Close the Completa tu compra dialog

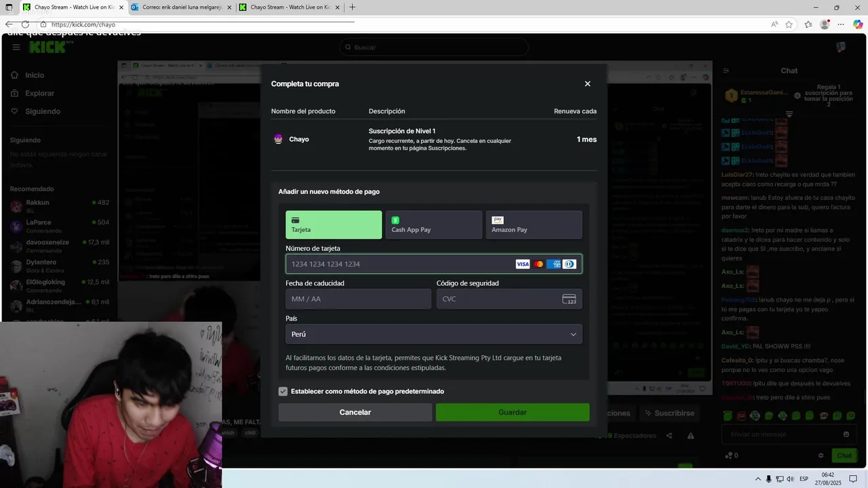587,84
